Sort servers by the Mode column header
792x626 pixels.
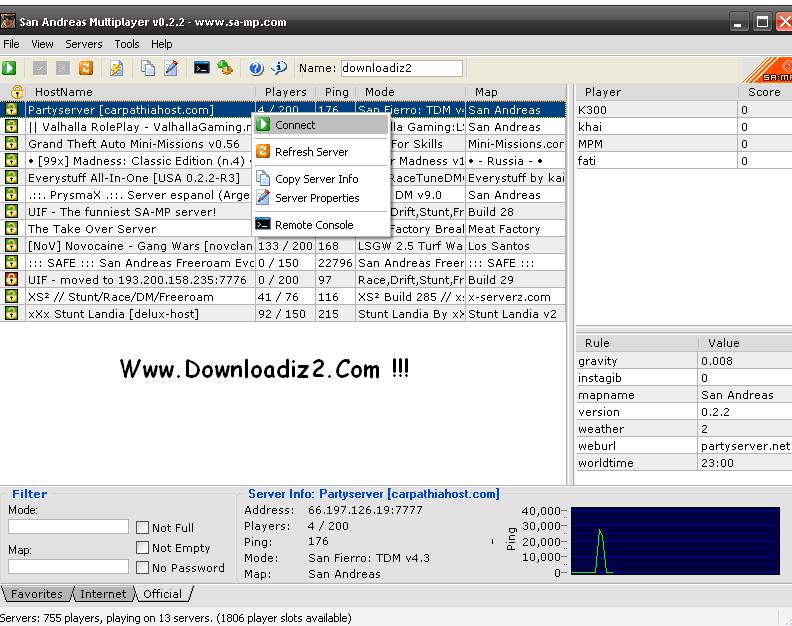pos(410,91)
